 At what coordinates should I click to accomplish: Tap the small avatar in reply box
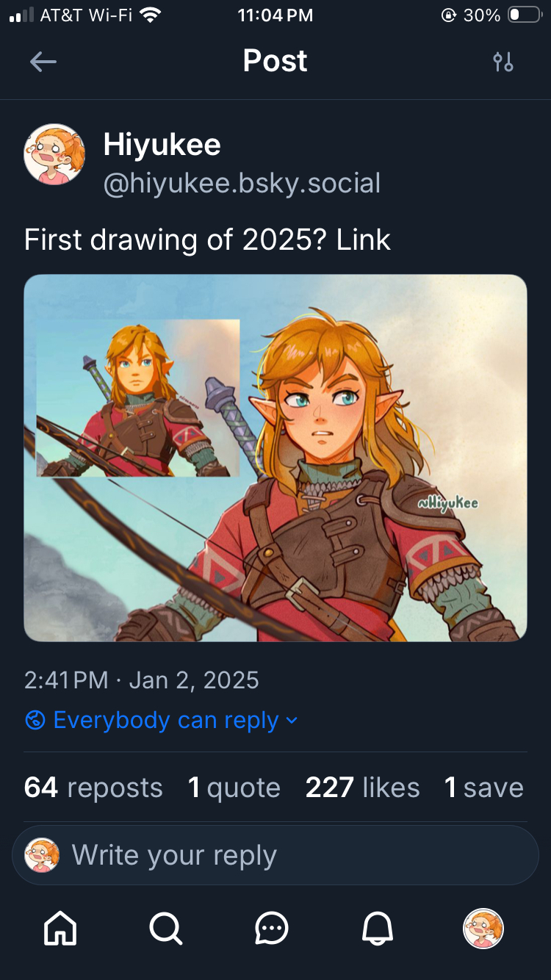(x=42, y=855)
